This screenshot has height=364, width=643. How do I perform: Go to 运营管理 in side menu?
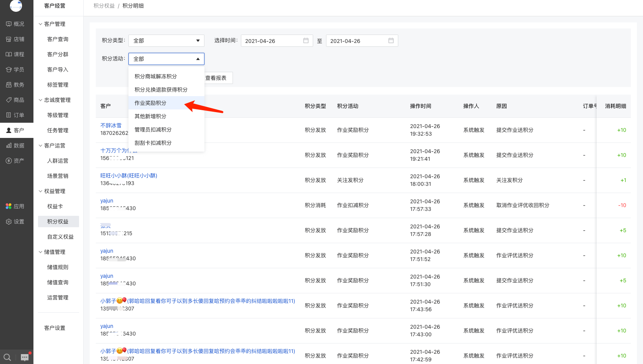(x=58, y=298)
